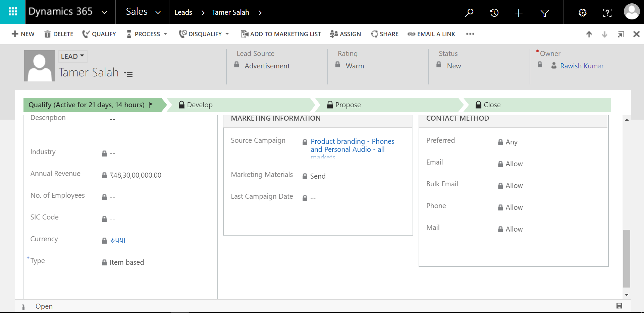Click the save icon in status bar
The width and height of the screenshot is (644, 313).
click(x=619, y=306)
